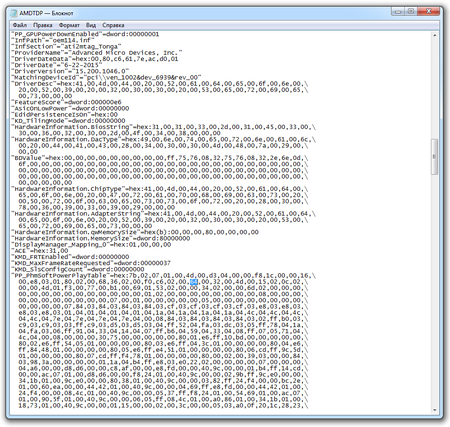
Task: Open the Файл menu
Action: tap(20, 25)
